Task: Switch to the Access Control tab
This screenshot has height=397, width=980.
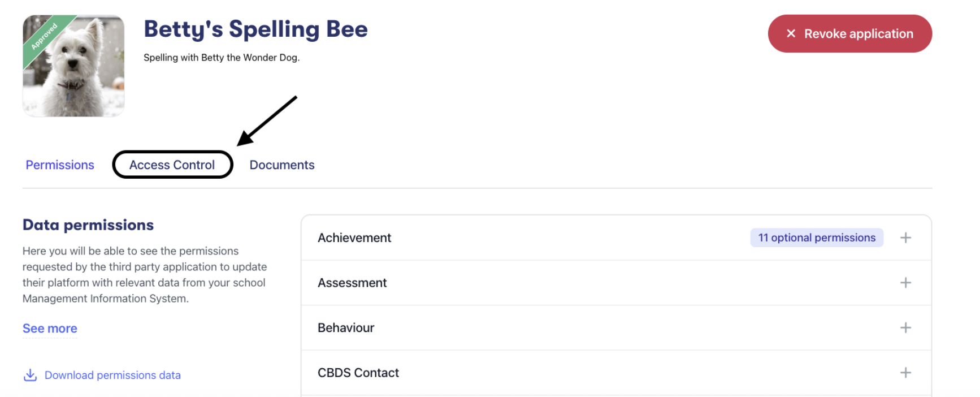Action: (172, 165)
